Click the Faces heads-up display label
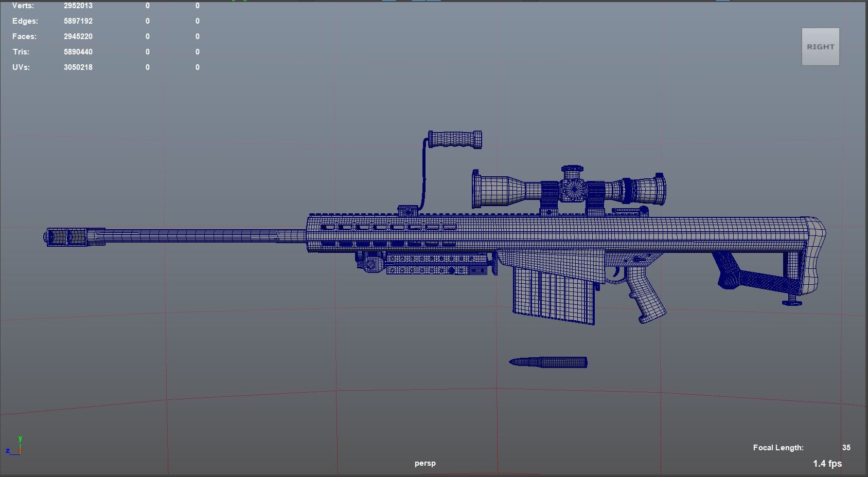The image size is (868, 477). [24, 36]
